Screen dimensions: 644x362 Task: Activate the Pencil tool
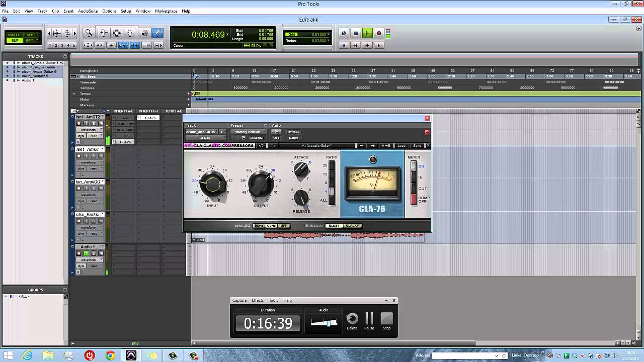click(x=157, y=33)
